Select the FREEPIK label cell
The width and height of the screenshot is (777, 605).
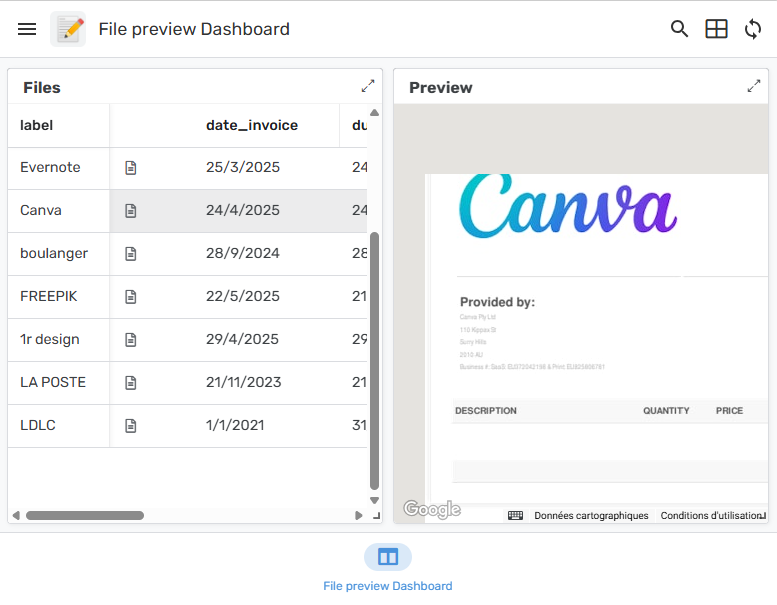point(58,297)
